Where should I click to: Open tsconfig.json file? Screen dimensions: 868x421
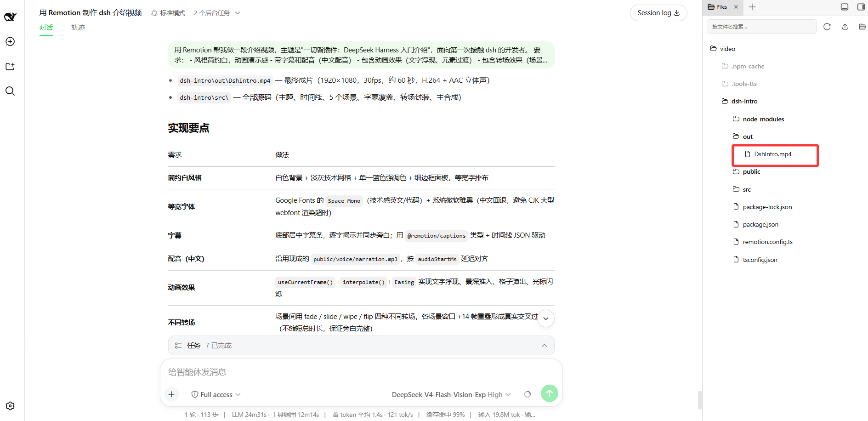[x=755, y=260]
